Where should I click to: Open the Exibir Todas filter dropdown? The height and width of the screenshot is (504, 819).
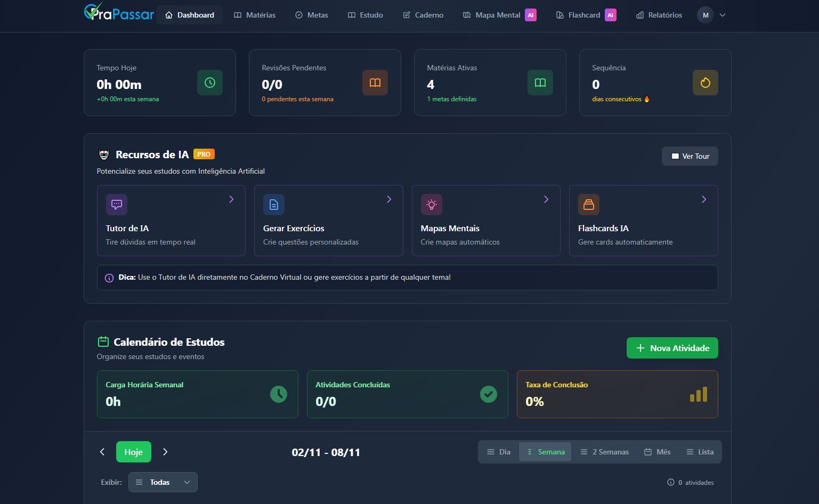163,482
